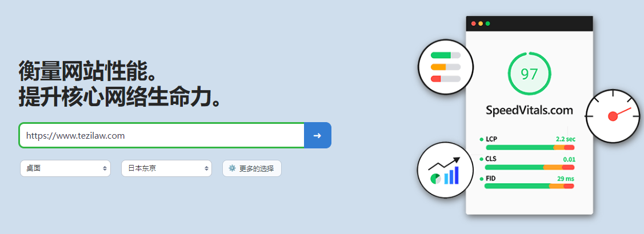The width and height of the screenshot is (644, 234).
Task: Open the 日本东京 location dropdown
Action: click(x=166, y=168)
